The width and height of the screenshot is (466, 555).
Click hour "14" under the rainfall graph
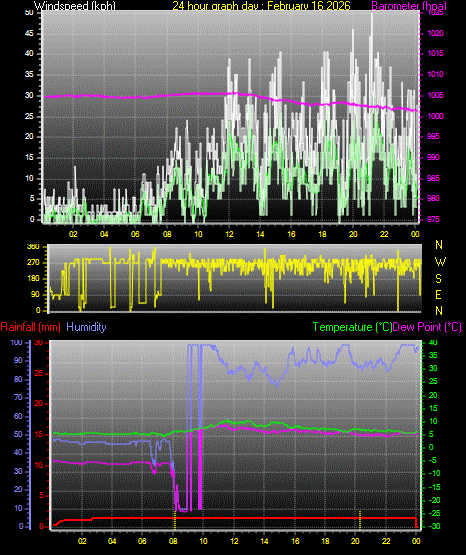264,541
